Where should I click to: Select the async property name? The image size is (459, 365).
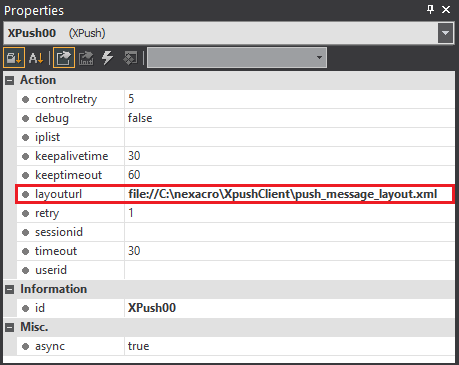pos(50,346)
